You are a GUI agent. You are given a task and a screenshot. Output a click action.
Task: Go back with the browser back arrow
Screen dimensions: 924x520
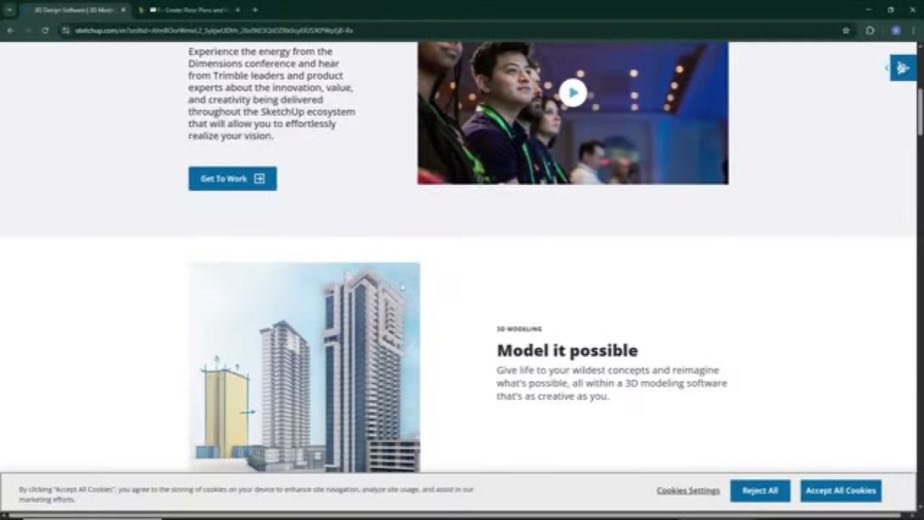[x=11, y=30]
